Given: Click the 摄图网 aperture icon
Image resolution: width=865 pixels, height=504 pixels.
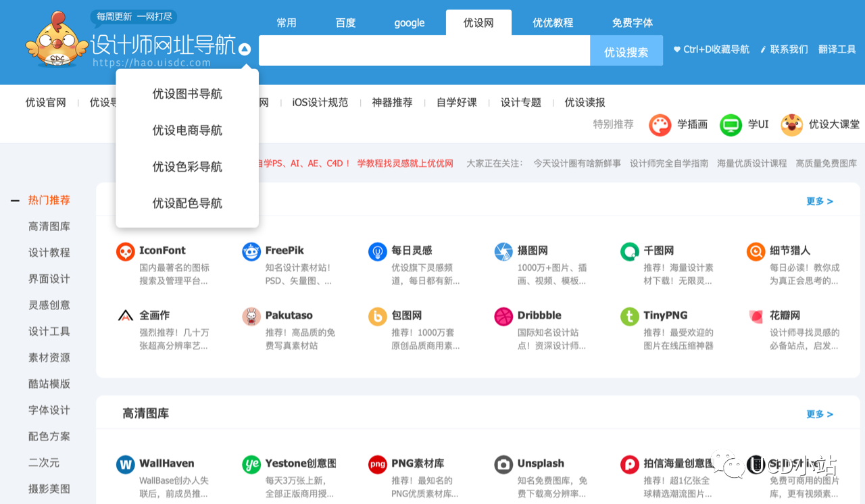Looking at the screenshot, I should [x=503, y=252].
